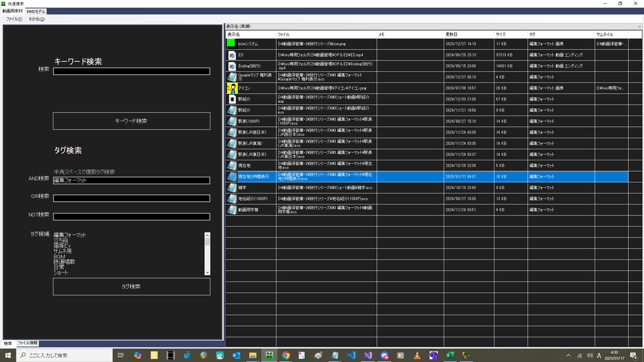Sort by the サムネイル column header
The image size is (644, 362).
click(611, 35)
